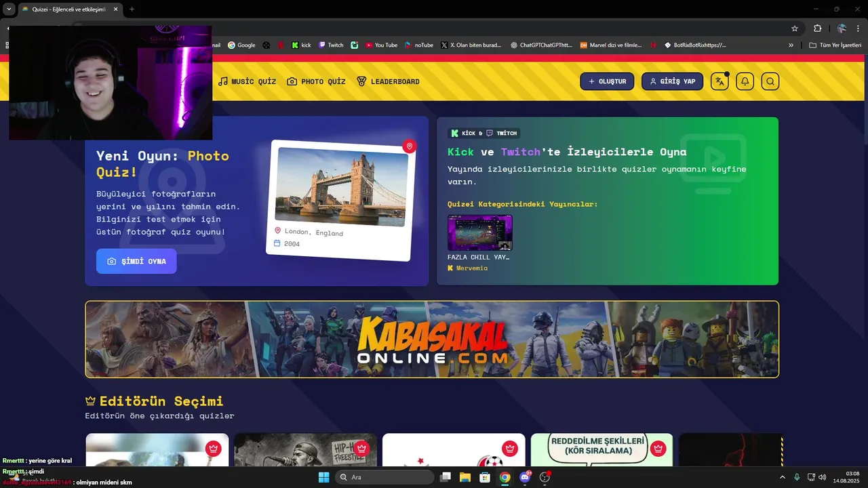Open the You Tube bookmark
Image resolution: width=868 pixels, height=488 pixels.
click(382, 45)
